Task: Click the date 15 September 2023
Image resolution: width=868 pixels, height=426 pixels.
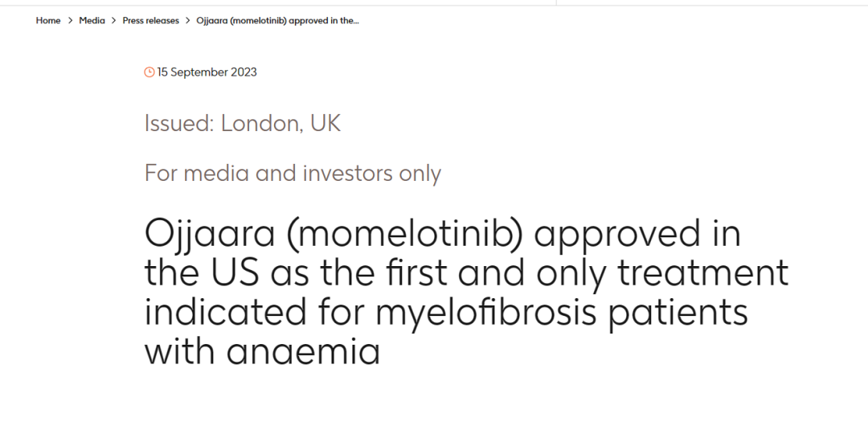Action: (x=207, y=72)
